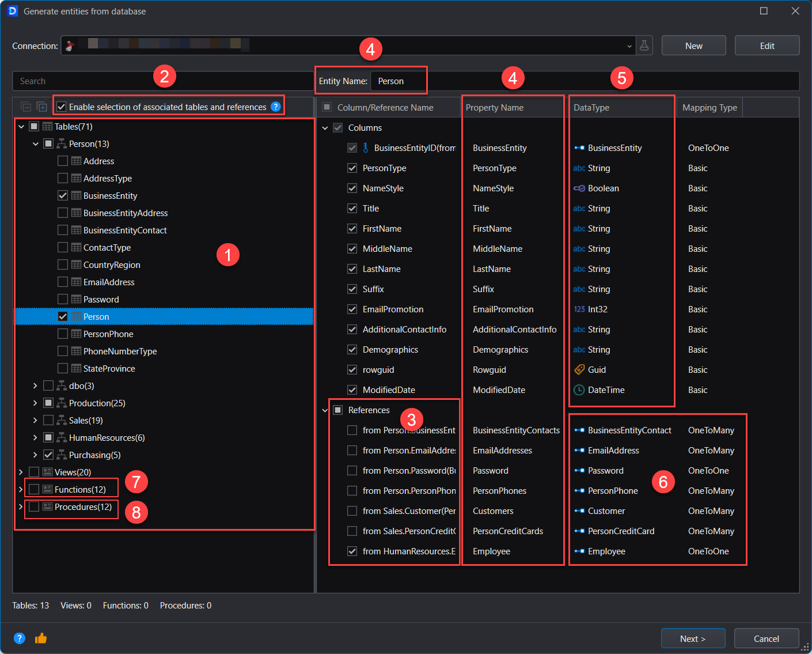
Task: Click the expand all tree icon
Action: pyautogui.click(x=42, y=107)
